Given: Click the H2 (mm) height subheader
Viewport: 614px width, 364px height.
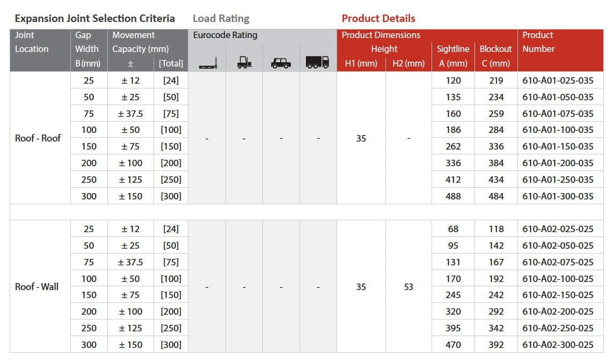Looking at the screenshot, I should pos(408,63).
